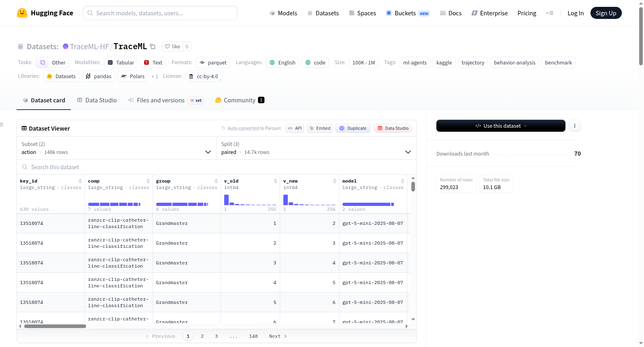Go to Models in top navigation
The width and height of the screenshot is (644, 347).
[x=283, y=13]
